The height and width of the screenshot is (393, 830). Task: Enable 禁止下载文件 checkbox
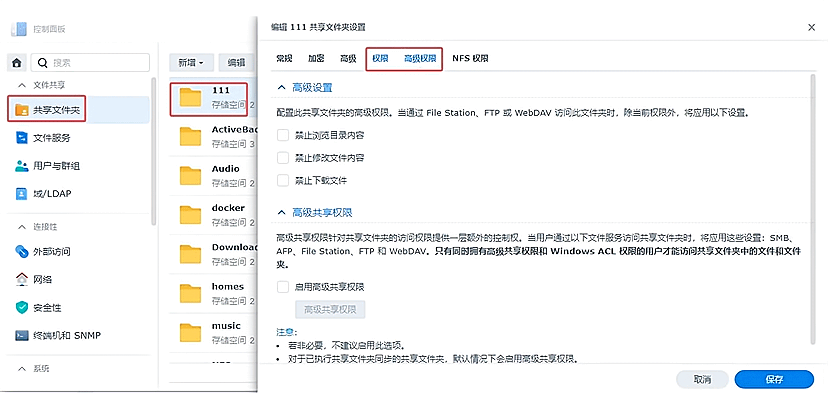tap(283, 181)
